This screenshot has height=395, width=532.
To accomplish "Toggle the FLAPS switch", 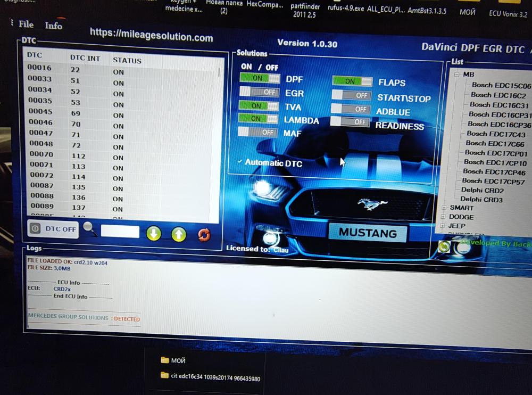I will (352, 81).
